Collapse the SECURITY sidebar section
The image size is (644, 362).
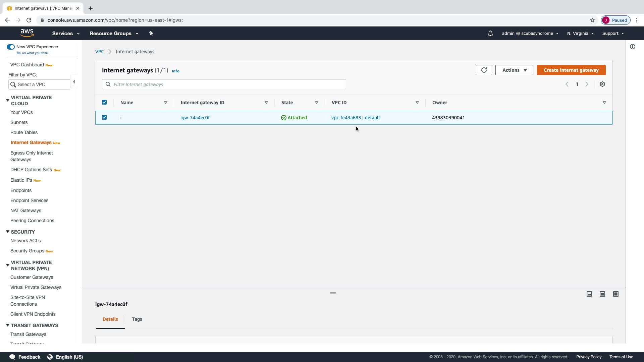click(x=8, y=232)
